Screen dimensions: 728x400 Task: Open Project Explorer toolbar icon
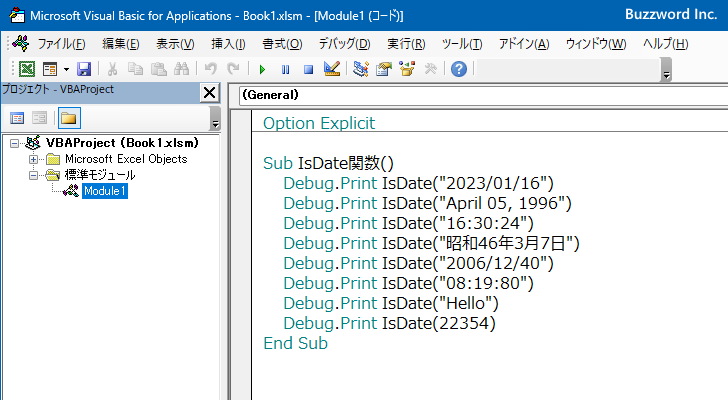361,69
